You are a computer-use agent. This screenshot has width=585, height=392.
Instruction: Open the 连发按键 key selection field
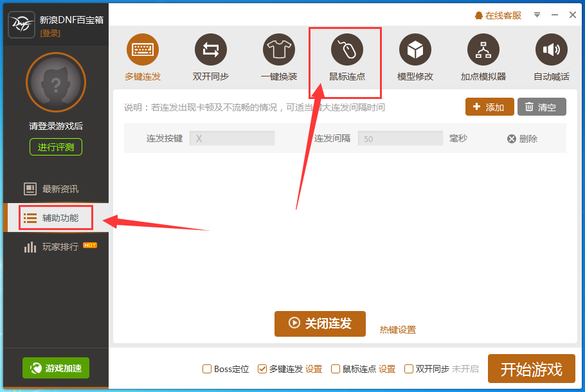[x=231, y=138]
